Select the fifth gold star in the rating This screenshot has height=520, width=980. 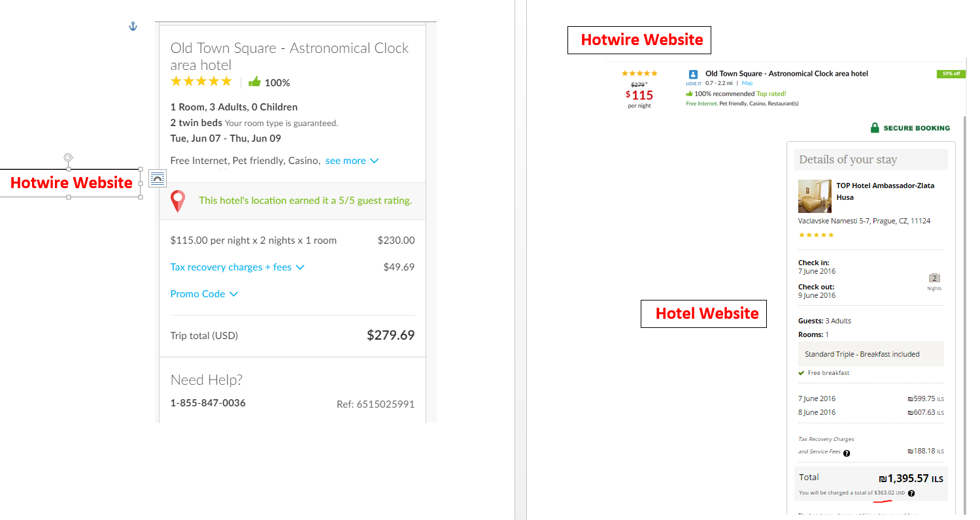tap(227, 81)
